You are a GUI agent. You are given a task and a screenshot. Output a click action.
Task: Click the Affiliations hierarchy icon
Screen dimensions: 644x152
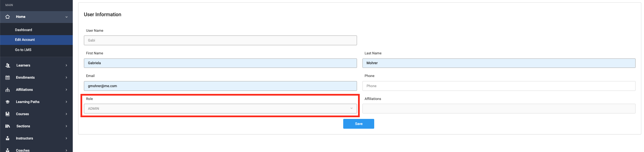(x=8, y=90)
